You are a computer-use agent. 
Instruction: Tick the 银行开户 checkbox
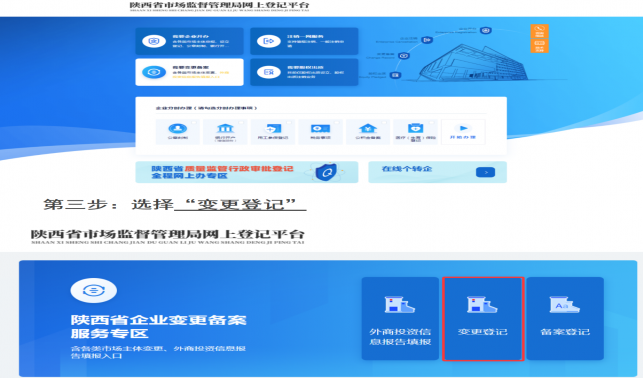coord(242,122)
